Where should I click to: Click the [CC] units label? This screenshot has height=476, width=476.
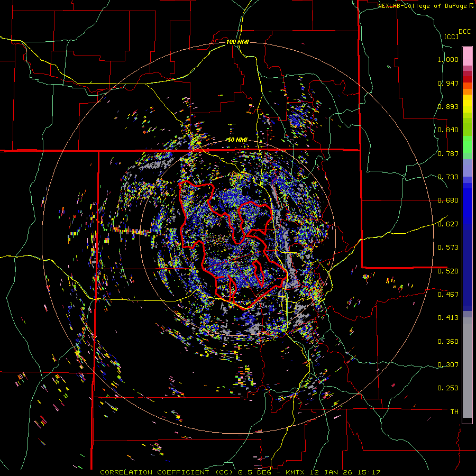click(451, 36)
